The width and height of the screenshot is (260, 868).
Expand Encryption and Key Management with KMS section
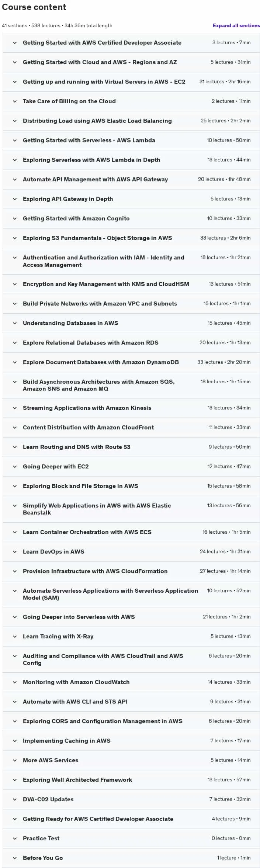coord(131,284)
